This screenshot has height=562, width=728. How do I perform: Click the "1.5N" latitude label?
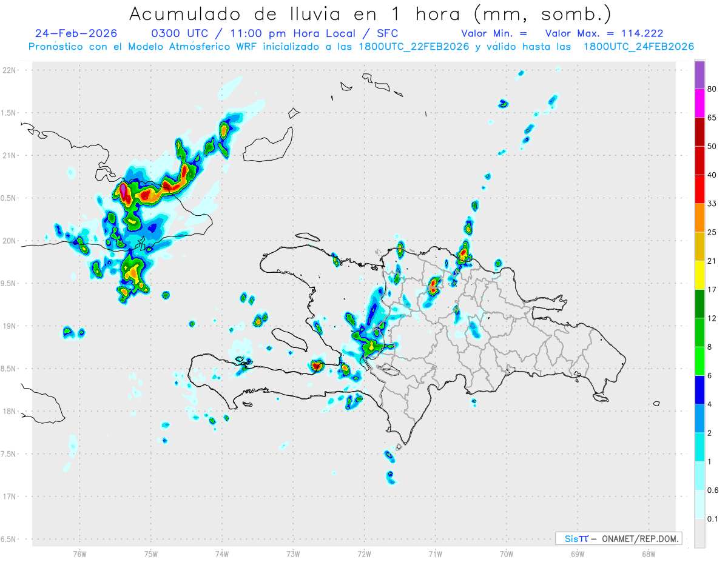(10, 113)
